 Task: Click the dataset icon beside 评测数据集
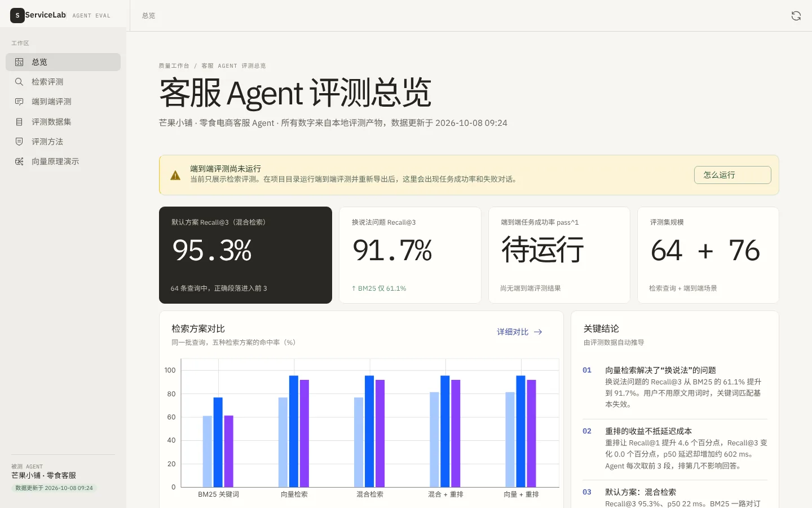coord(19,122)
